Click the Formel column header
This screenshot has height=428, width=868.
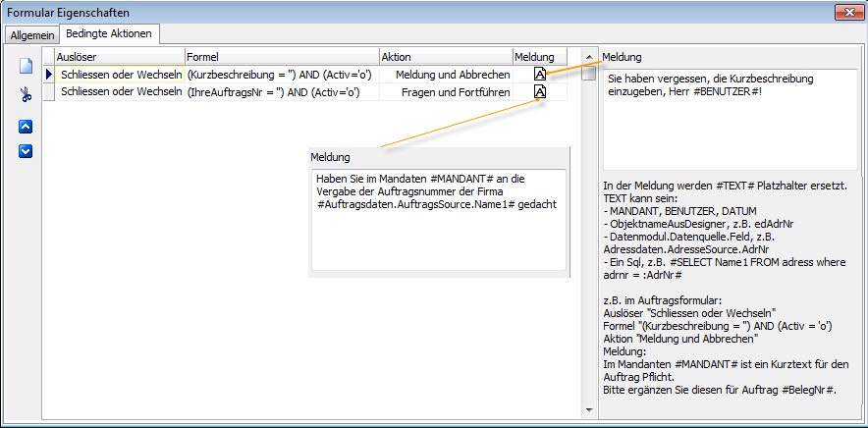(x=280, y=57)
